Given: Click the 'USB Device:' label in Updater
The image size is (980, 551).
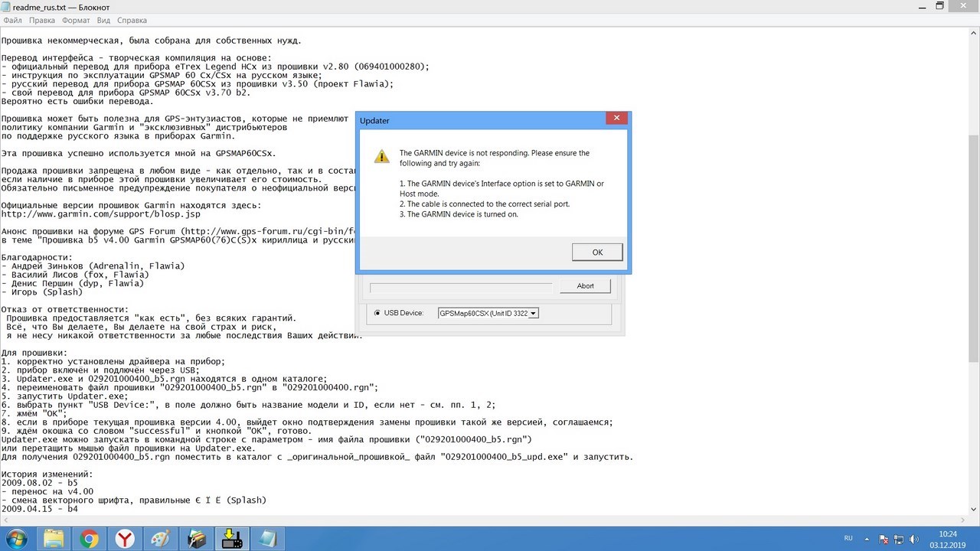Looking at the screenshot, I should point(403,313).
